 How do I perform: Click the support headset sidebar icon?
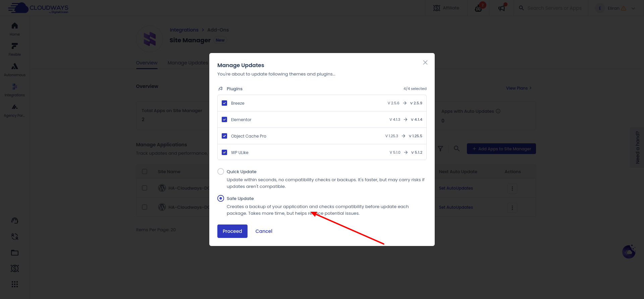tap(15, 220)
